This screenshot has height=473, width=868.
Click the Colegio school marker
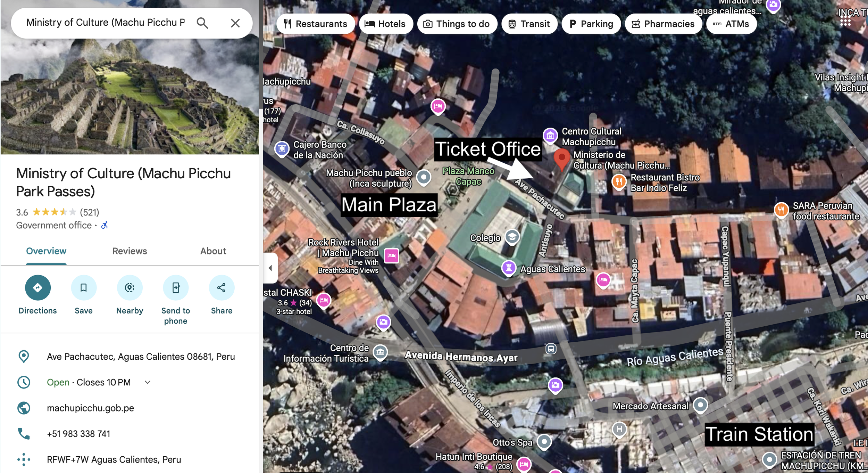click(512, 237)
